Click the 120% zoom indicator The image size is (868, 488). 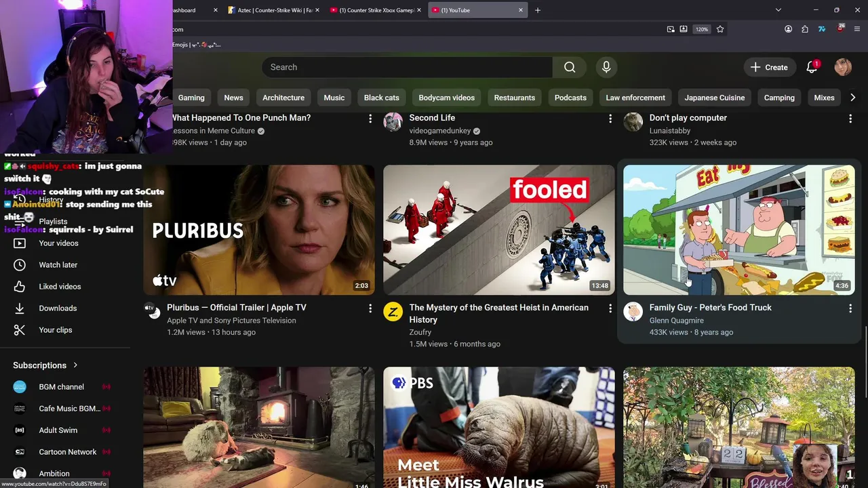pyautogui.click(x=702, y=29)
